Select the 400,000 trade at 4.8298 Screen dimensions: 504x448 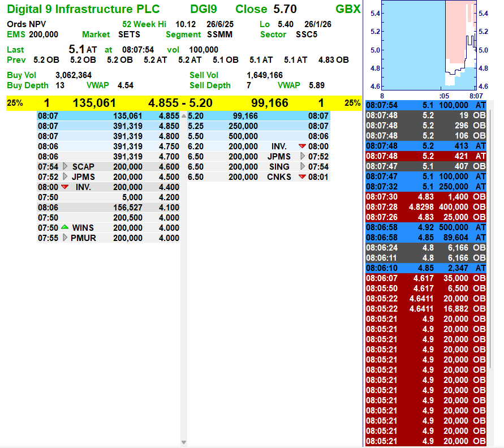426,207
